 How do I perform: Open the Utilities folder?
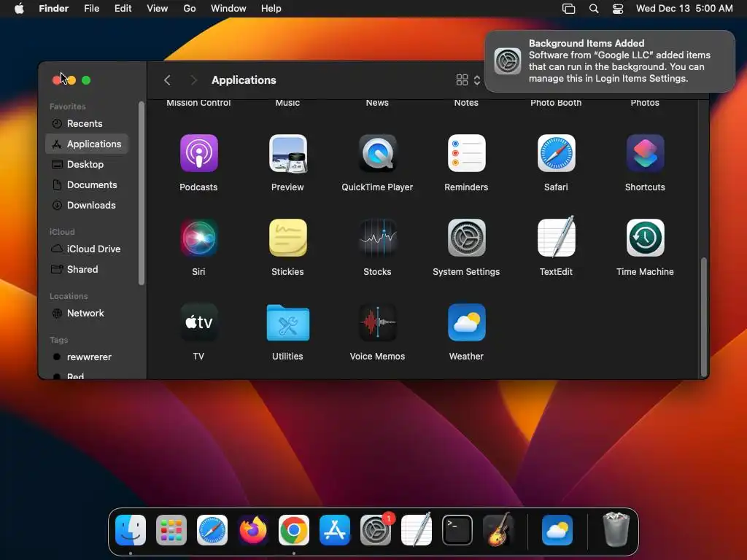click(287, 323)
